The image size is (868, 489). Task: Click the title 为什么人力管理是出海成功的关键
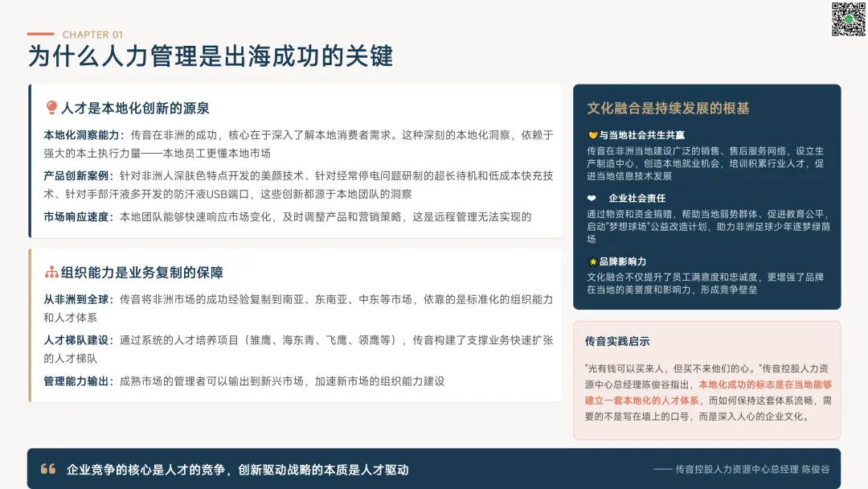(211, 56)
